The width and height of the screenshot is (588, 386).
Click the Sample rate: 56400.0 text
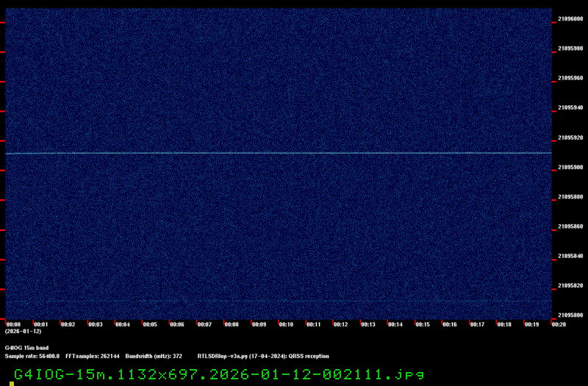pyautogui.click(x=32, y=356)
